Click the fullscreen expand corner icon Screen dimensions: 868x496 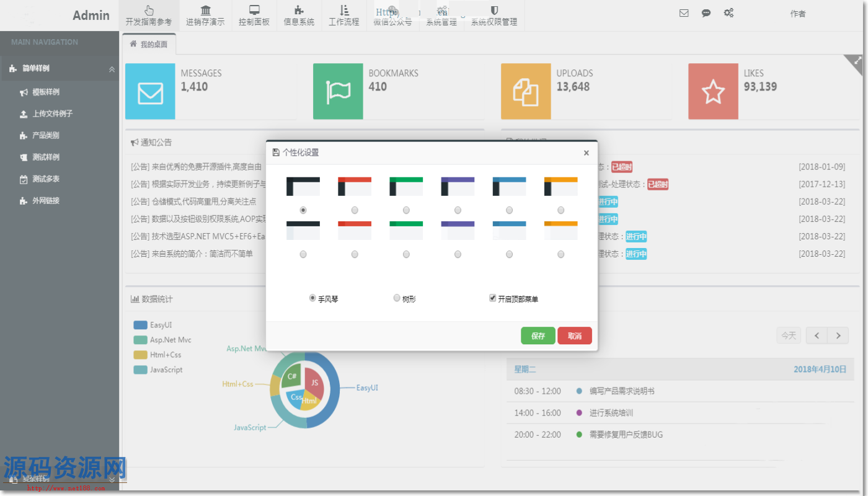[x=857, y=61]
